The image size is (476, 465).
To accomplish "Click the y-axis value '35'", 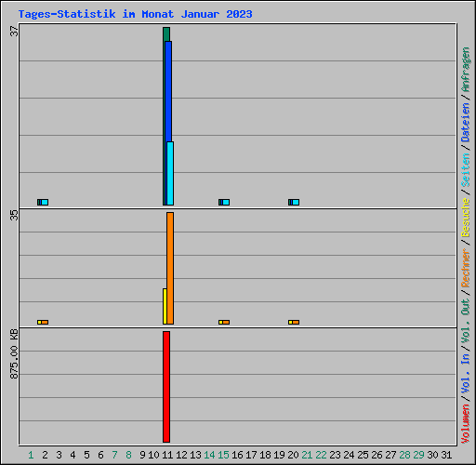I will (14, 216).
